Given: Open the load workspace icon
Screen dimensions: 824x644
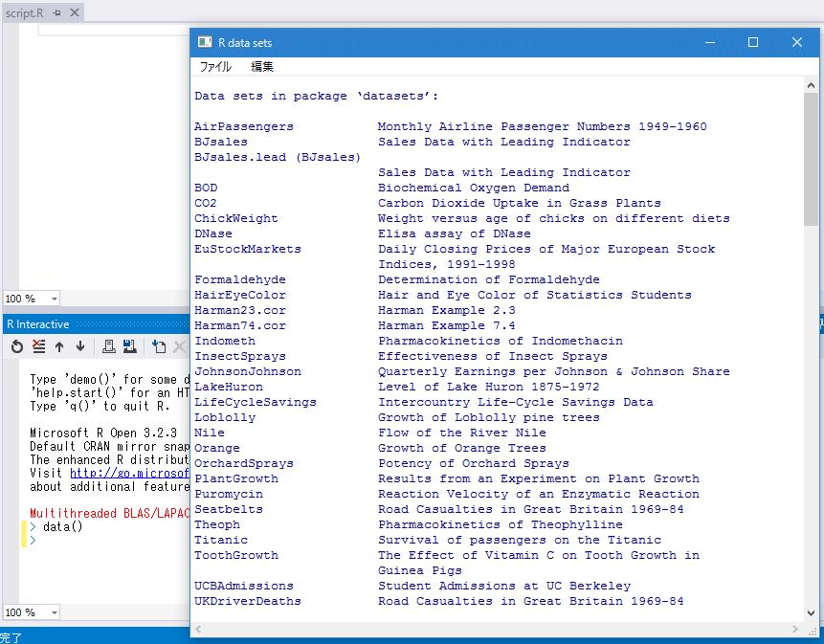Looking at the screenshot, I should click(109, 346).
